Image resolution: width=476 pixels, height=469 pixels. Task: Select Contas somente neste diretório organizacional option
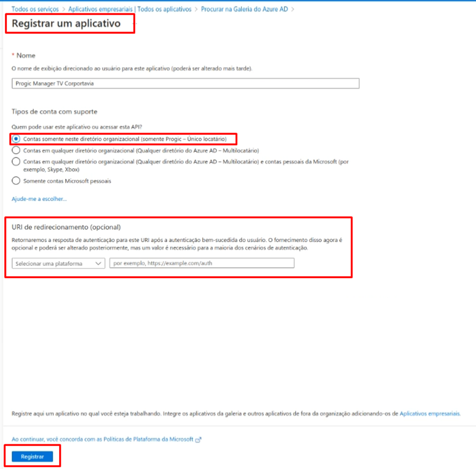pos(16,139)
